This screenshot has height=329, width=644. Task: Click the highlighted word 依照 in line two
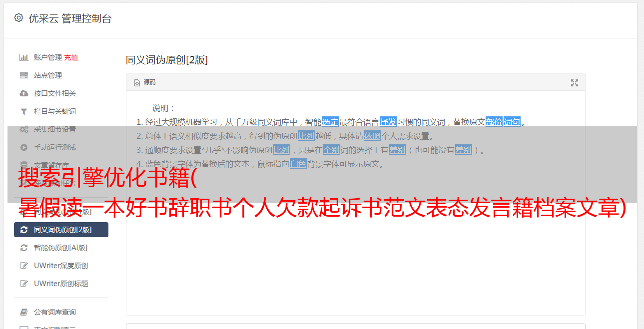[372, 136]
